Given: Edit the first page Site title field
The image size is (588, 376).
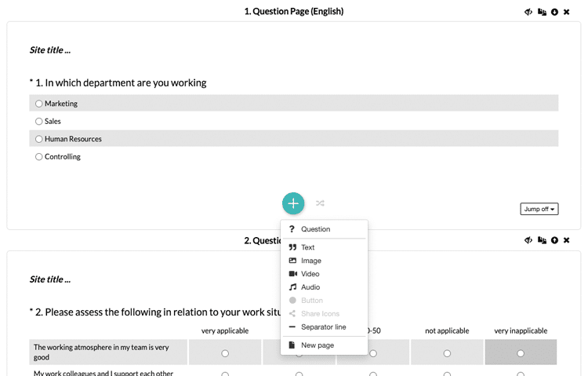Looking at the screenshot, I should (50, 50).
